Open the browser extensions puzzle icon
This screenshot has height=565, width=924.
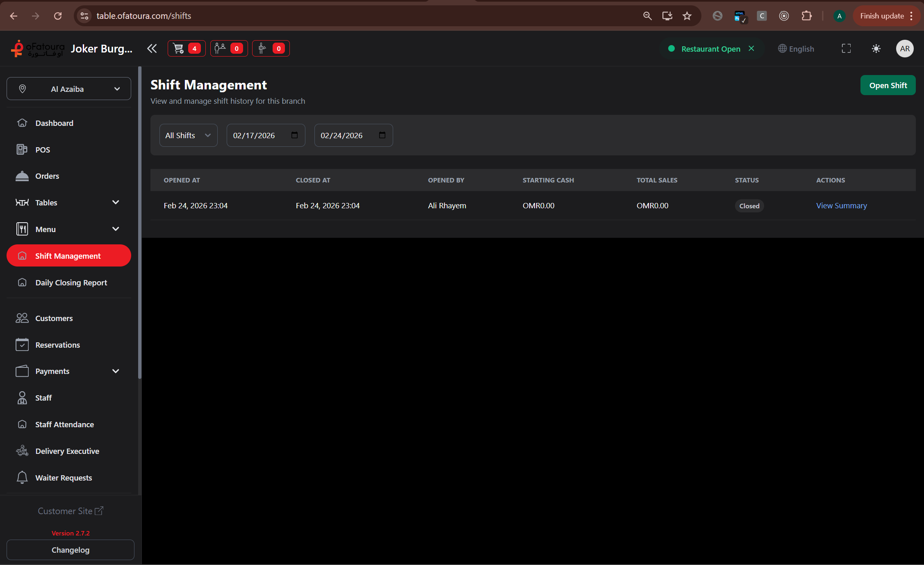point(806,16)
